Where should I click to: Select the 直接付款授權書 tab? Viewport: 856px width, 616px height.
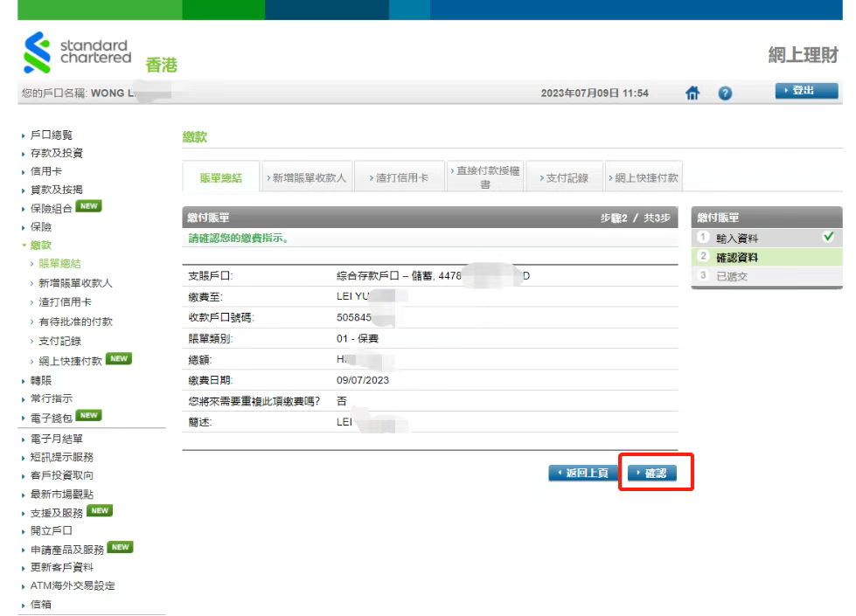(x=486, y=177)
